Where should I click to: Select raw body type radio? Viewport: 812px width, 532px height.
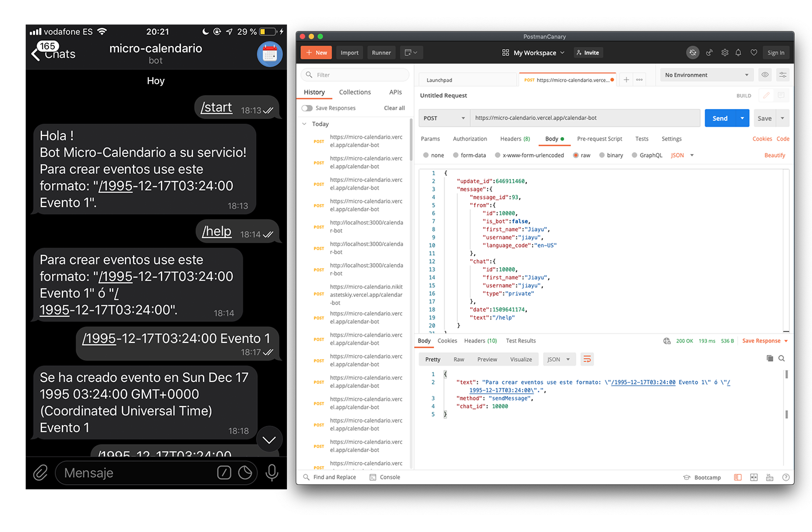[x=576, y=155]
